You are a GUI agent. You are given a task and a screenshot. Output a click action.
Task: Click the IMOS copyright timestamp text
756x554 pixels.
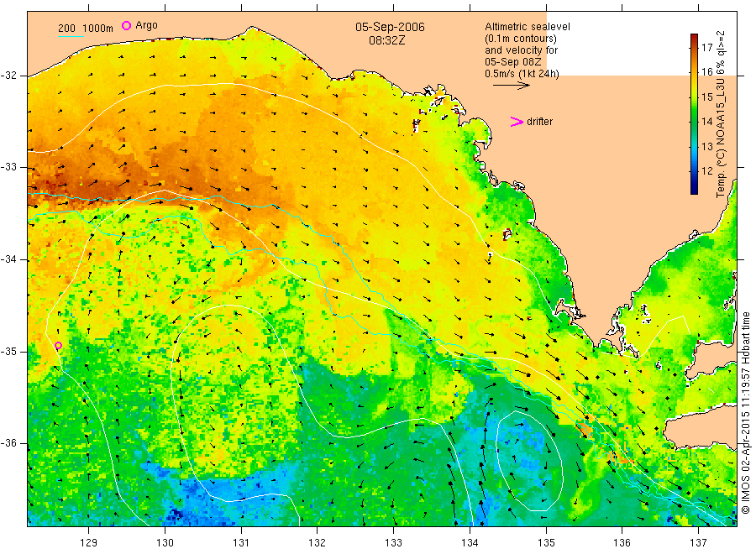point(745,412)
